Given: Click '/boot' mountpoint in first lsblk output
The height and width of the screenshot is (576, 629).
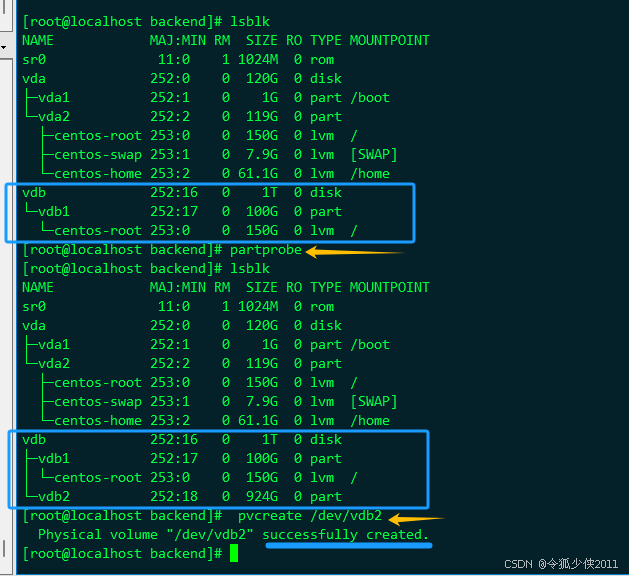Looking at the screenshot, I should (x=369, y=98).
